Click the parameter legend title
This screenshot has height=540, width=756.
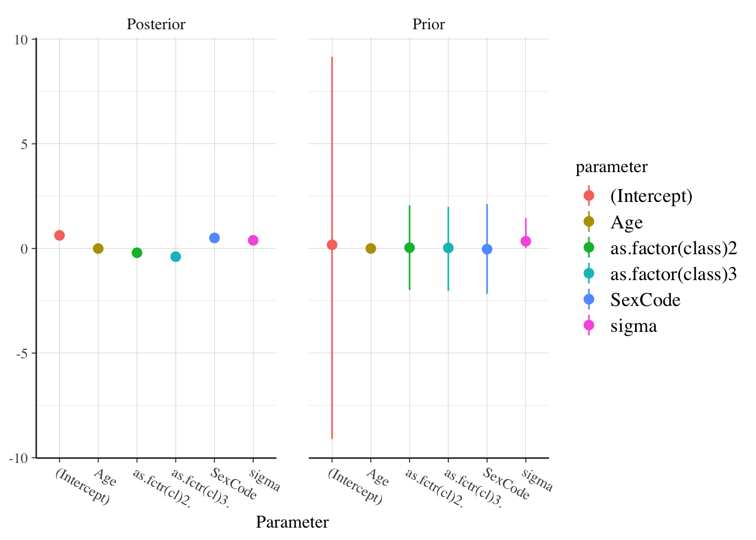pyautogui.click(x=611, y=167)
